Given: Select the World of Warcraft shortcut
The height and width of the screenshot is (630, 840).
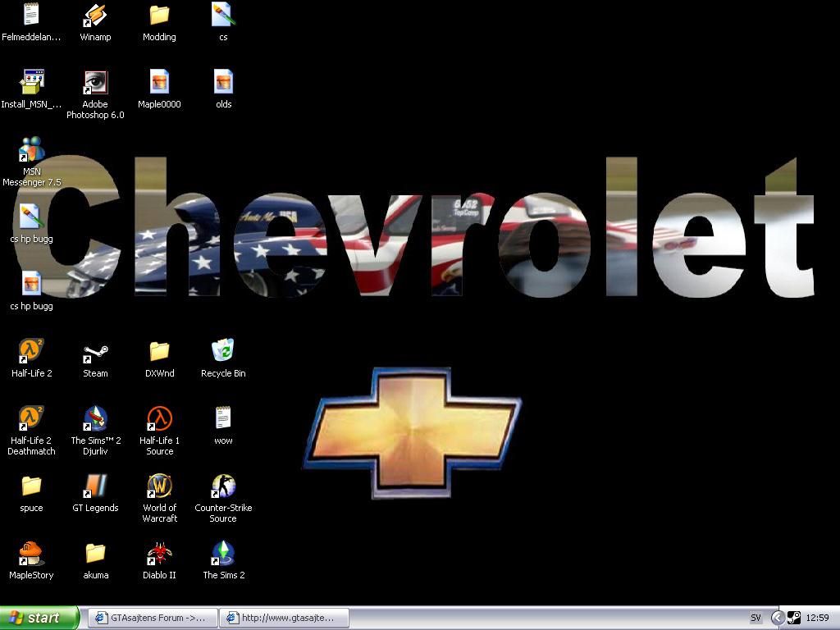Looking at the screenshot, I should pos(159,486).
